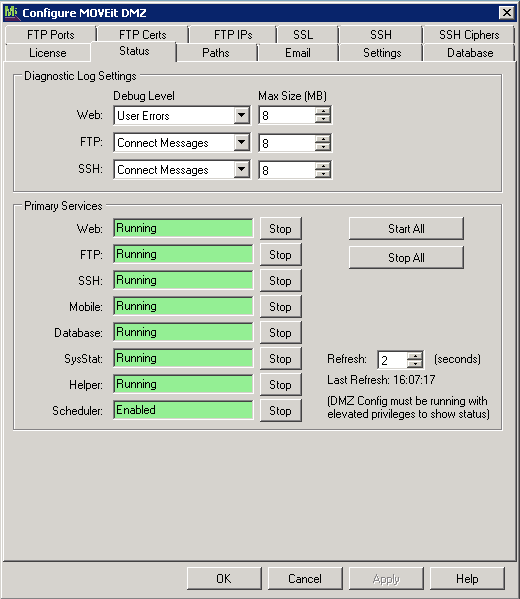Decrease the Refresh seconds value

tap(415, 364)
